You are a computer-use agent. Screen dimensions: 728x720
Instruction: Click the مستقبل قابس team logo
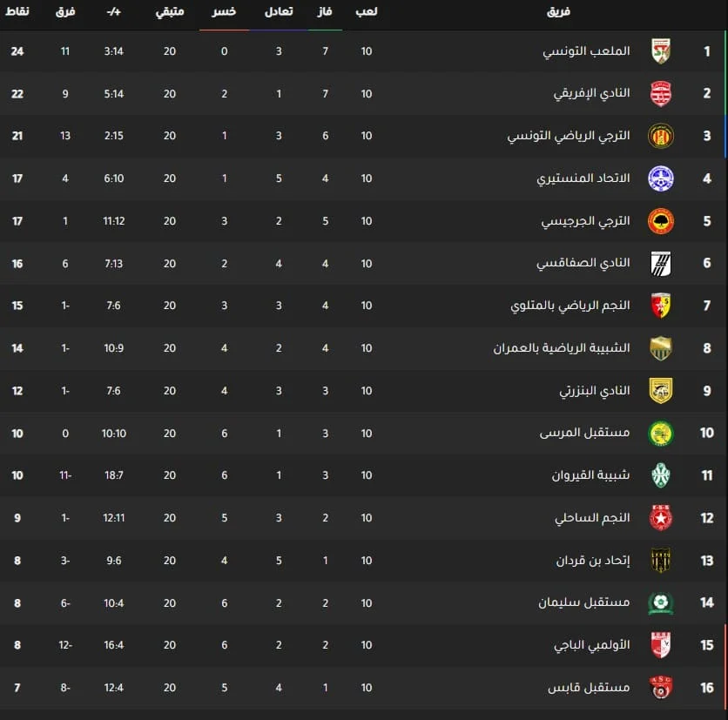pos(661,688)
